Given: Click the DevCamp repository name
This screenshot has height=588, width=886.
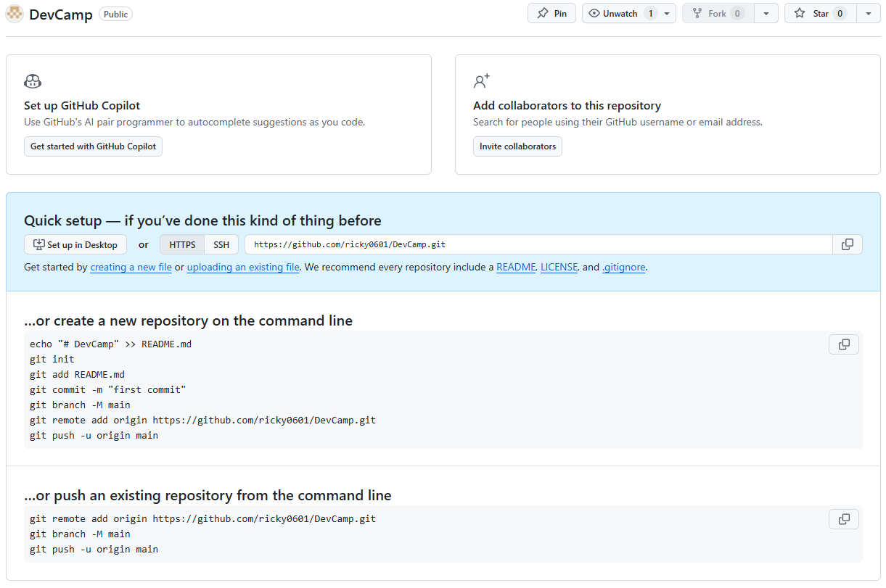Looking at the screenshot, I should tap(61, 14).
